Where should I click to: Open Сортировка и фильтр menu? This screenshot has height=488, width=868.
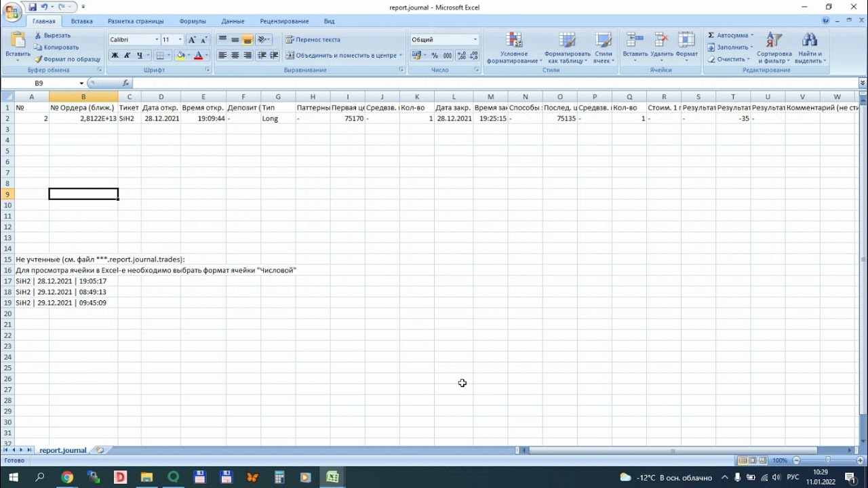pos(774,48)
